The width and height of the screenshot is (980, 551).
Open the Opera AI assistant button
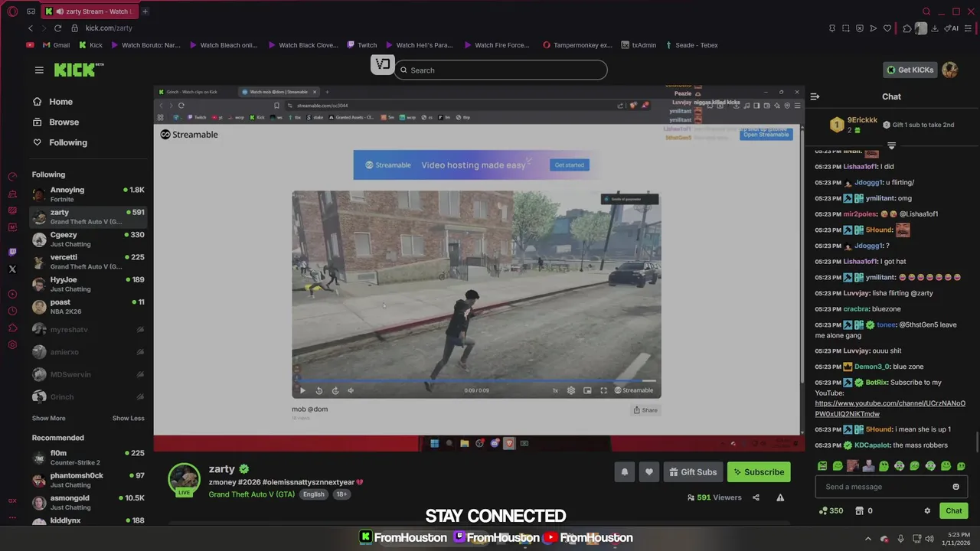tap(952, 28)
